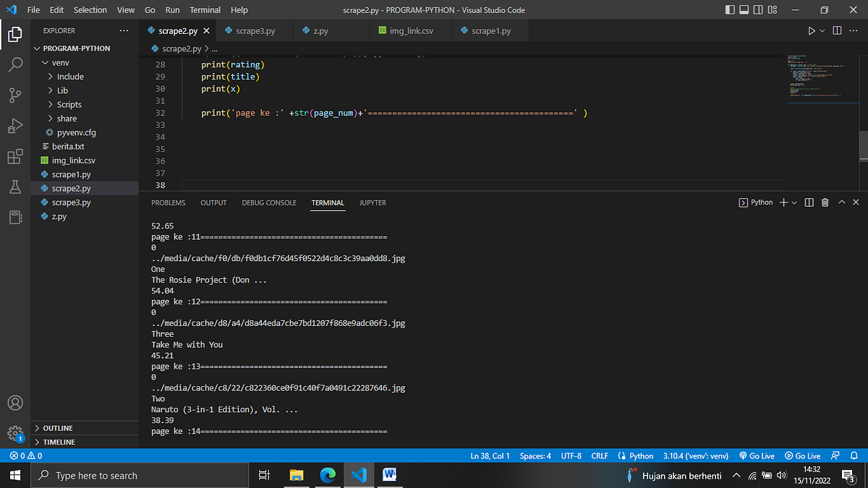This screenshot has width=868, height=488.
Task: Open terminal launch profile dropdown chevron
Action: (x=793, y=202)
